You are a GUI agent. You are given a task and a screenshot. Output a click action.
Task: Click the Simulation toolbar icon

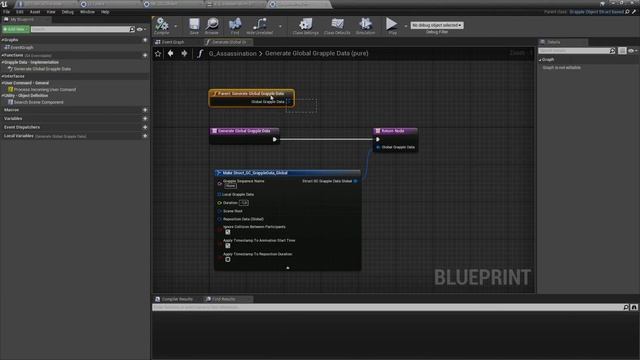pyautogui.click(x=365, y=24)
